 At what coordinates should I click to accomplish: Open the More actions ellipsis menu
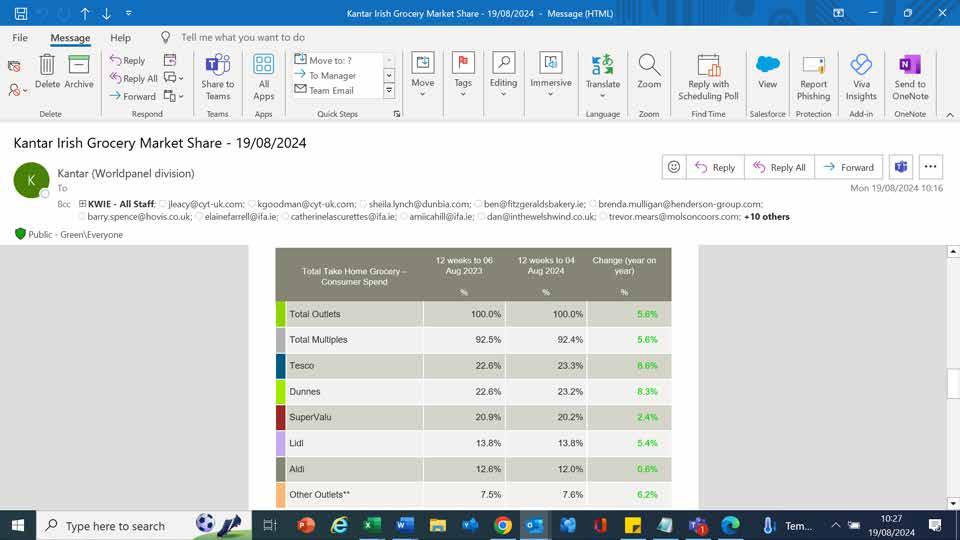(930, 167)
